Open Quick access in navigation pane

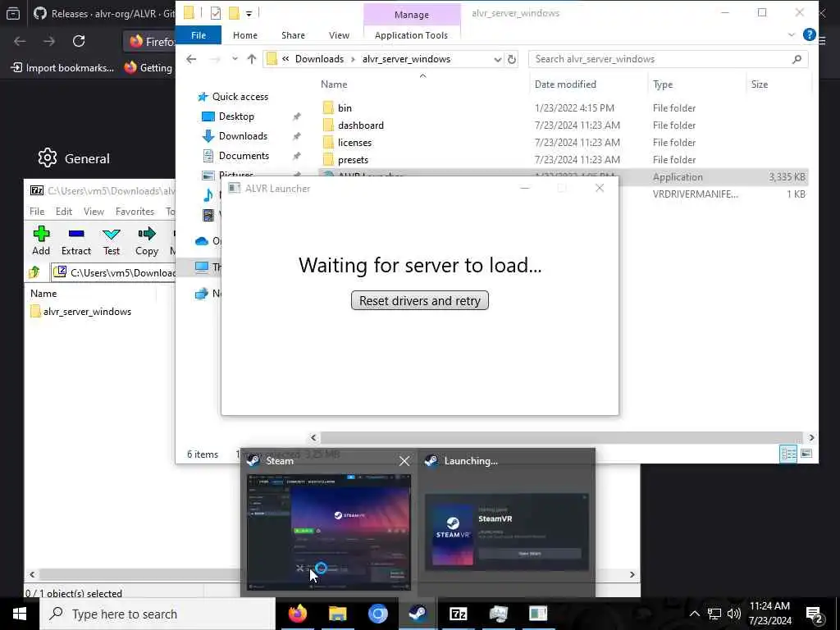(240, 97)
